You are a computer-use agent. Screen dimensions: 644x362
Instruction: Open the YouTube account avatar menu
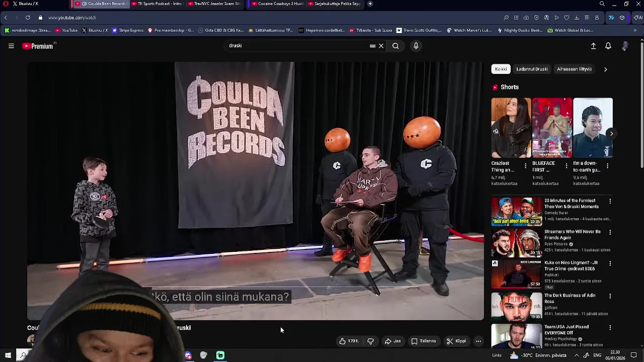[625, 46]
